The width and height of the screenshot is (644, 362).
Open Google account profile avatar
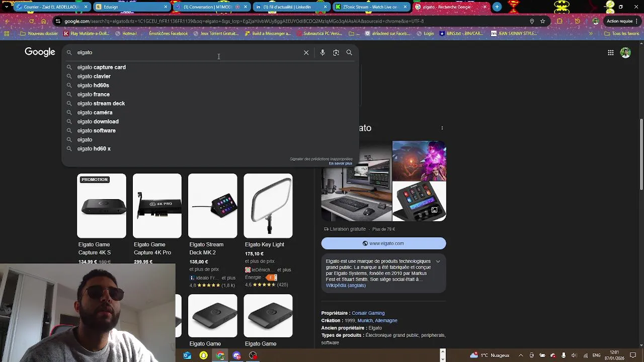[625, 52]
